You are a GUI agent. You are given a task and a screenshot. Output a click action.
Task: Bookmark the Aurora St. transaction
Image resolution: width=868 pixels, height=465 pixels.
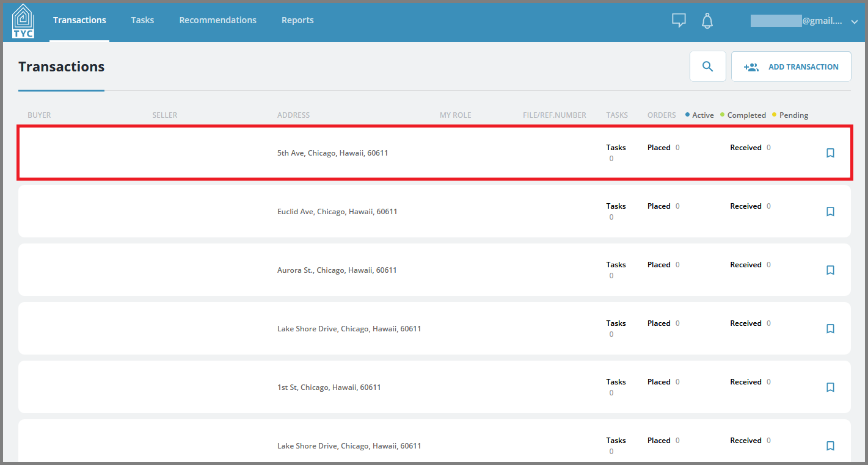click(x=830, y=270)
